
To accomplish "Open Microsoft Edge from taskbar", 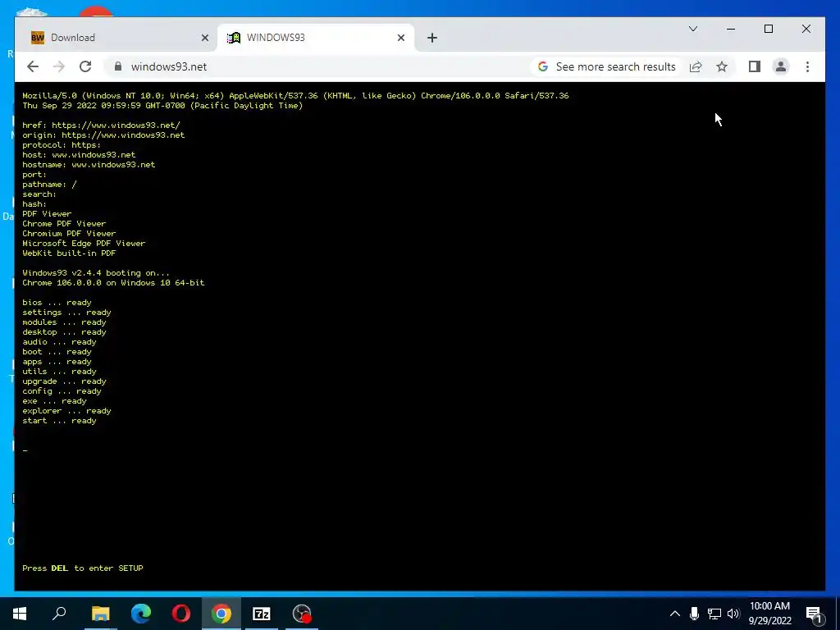I will click(x=141, y=614).
